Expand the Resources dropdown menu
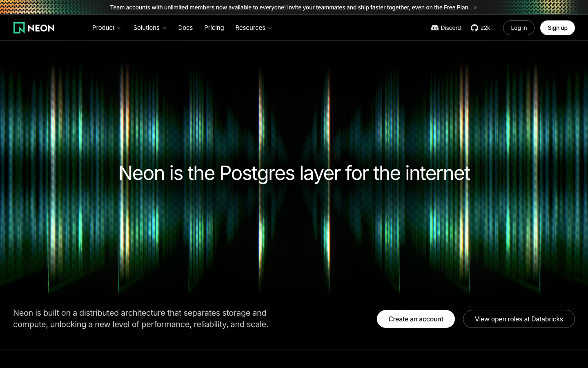 tap(253, 28)
